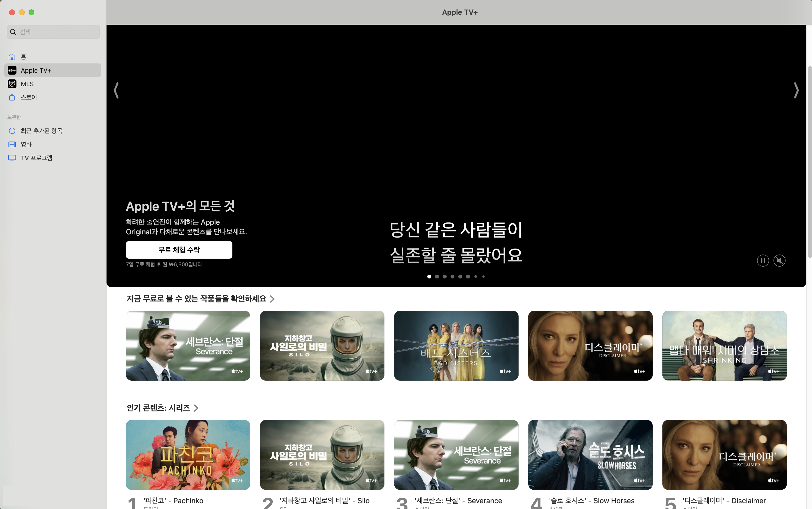Open Disclaimer thumbnail in popular series
This screenshot has height=509, width=812.
(725, 455)
